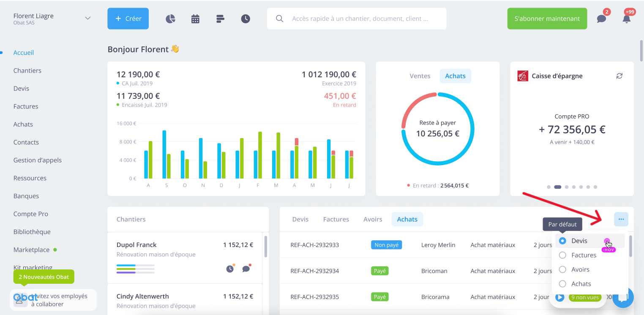644x315 pixels.
Task: Click clock icon on Dupol Franck card
Action: tap(230, 269)
